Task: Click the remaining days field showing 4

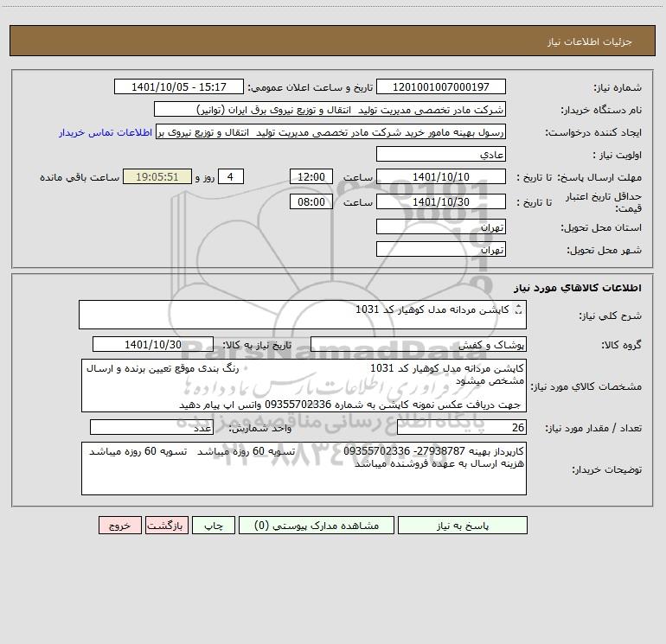Action: tap(231, 177)
